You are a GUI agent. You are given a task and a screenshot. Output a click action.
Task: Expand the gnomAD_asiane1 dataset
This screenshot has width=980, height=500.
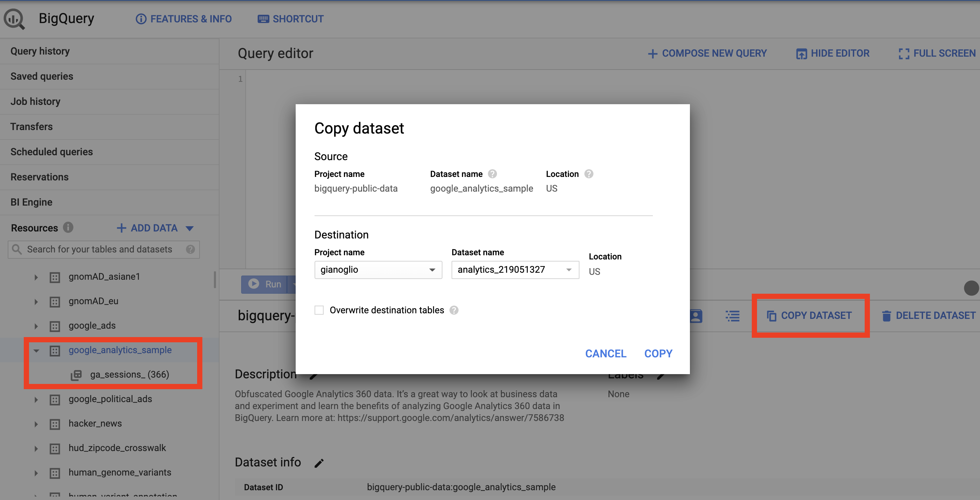[36, 277]
